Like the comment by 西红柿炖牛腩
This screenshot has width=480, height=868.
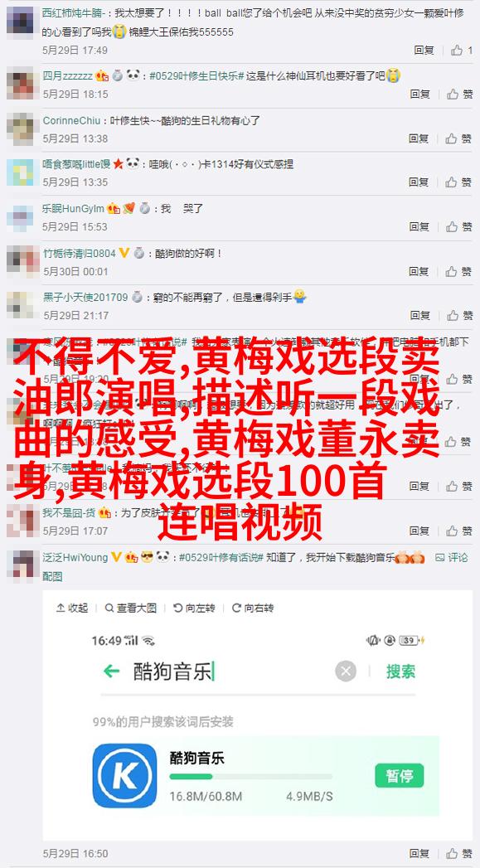(461, 51)
